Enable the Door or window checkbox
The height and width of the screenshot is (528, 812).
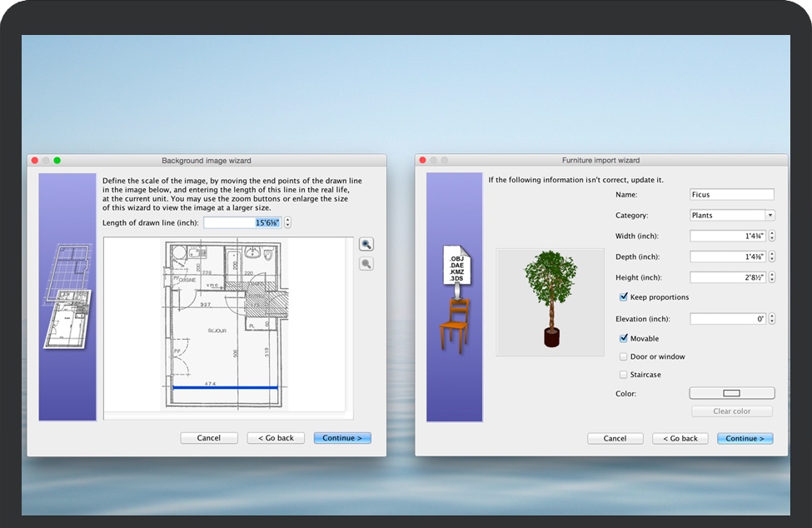tap(624, 356)
